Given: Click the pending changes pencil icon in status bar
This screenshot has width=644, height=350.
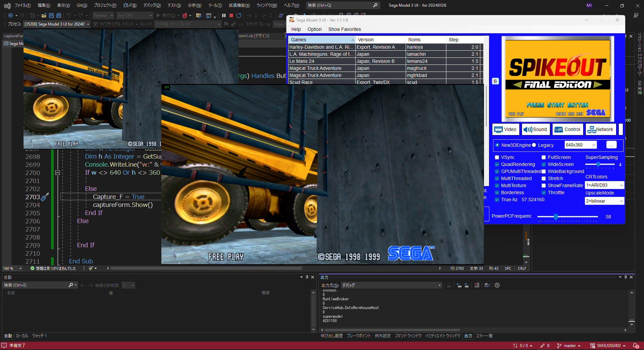Looking at the screenshot, I should click(x=542, y=346).
